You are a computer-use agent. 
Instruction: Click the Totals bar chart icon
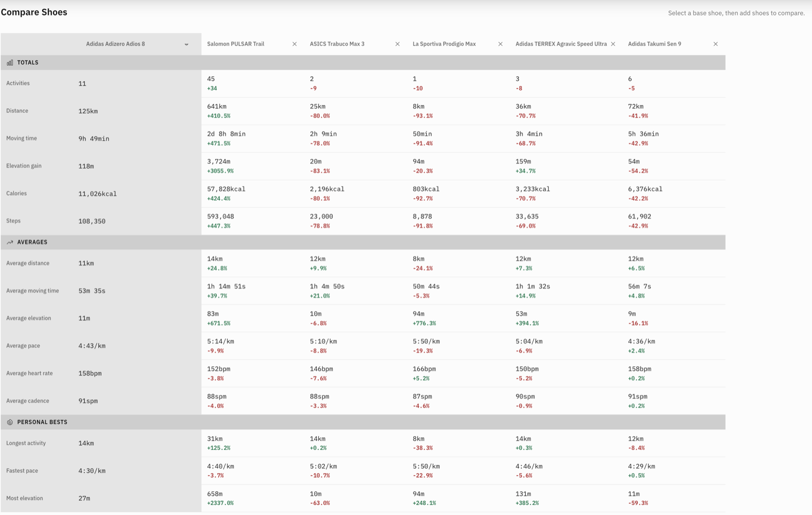[10, 63]
